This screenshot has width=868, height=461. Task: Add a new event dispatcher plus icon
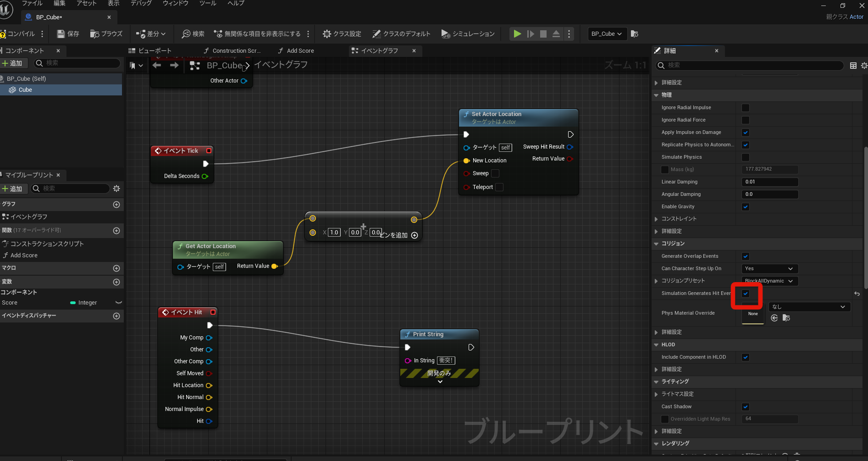[116, 316]
